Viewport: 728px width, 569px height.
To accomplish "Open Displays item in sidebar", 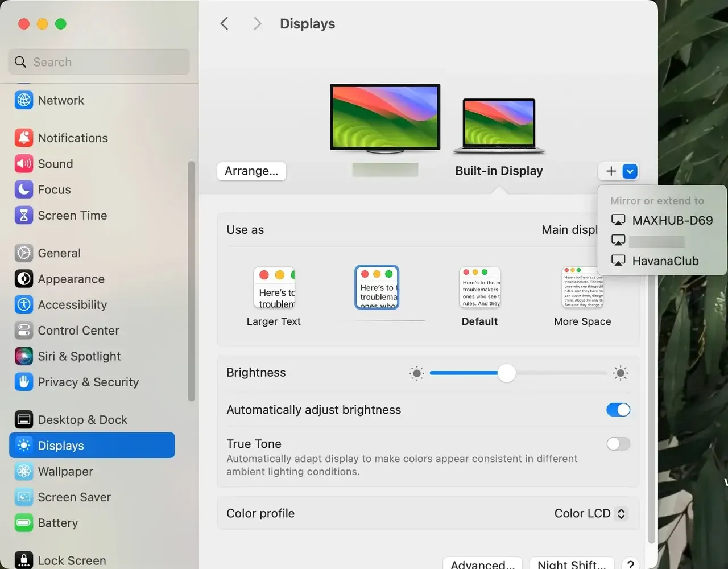I will pyautogui.click(x=92, y=446).
